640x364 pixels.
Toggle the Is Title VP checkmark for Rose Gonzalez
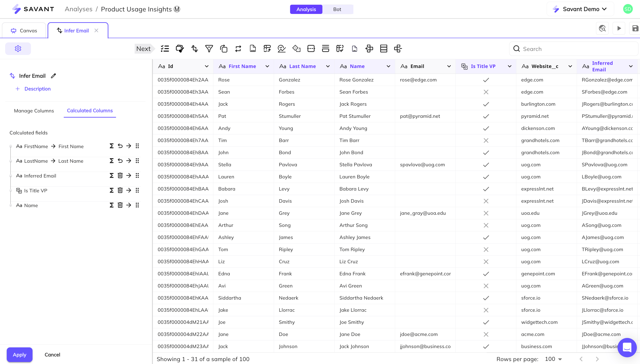point(486,80)
